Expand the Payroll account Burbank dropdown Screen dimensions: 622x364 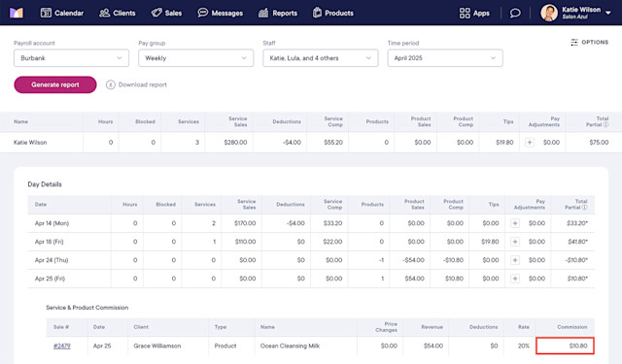click(71, 58)
